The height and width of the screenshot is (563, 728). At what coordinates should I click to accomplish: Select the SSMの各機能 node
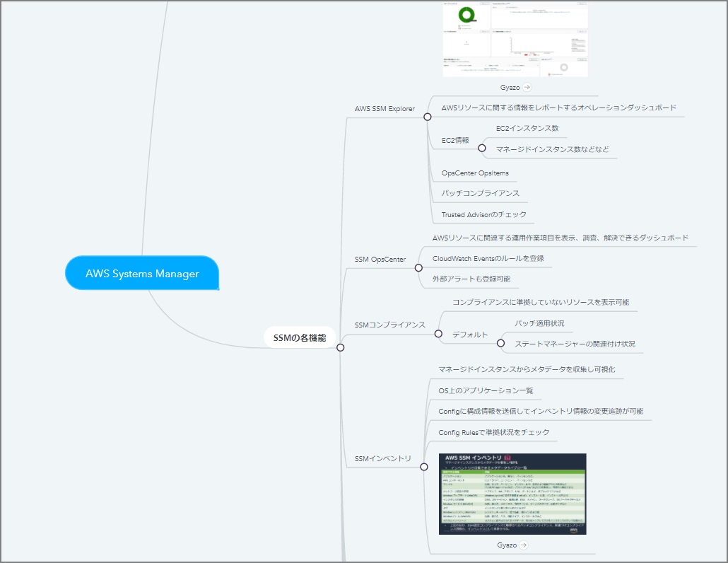(x=300, y=338)
